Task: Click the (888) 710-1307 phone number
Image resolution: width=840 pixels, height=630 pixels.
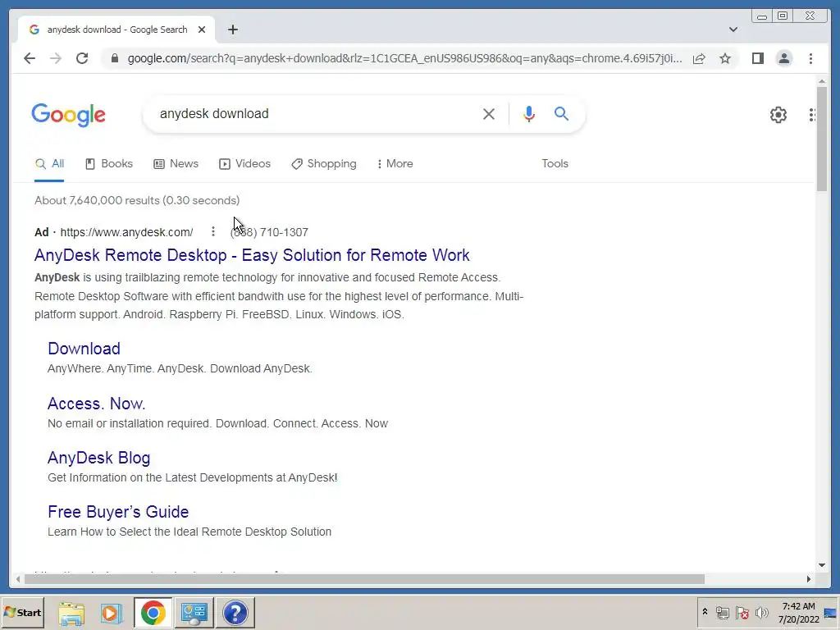Action: 269,232
